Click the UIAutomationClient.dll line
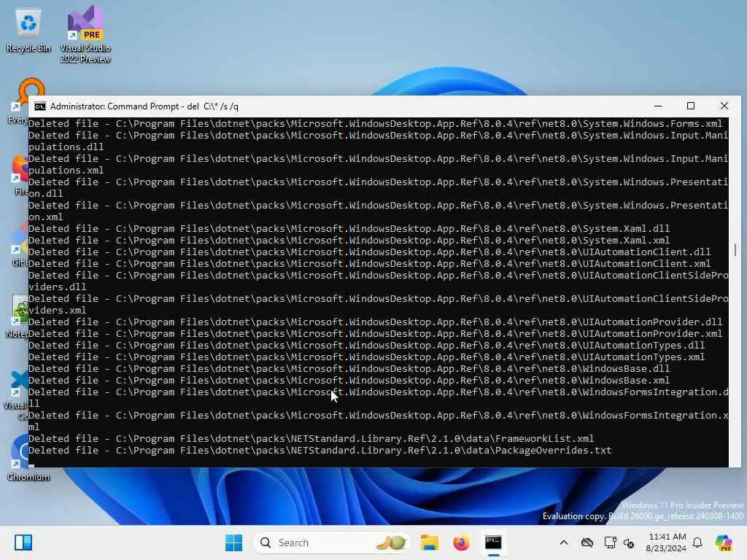This screenshot has height=560, width=747. point(370,252)
